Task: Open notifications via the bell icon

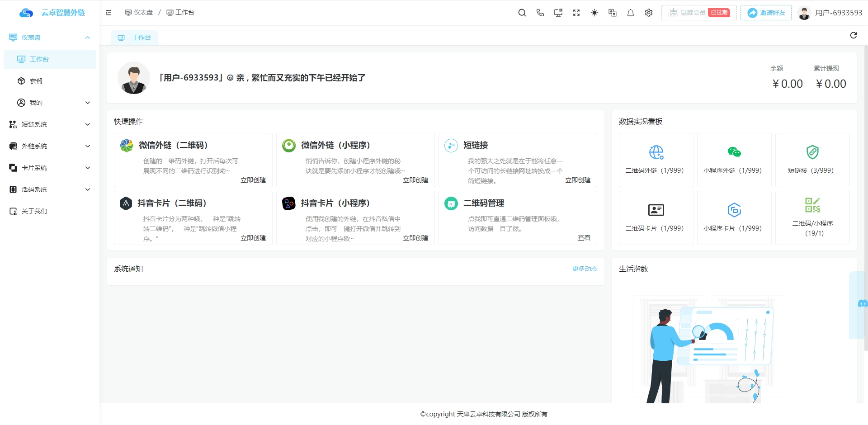Action: point(631,13)
